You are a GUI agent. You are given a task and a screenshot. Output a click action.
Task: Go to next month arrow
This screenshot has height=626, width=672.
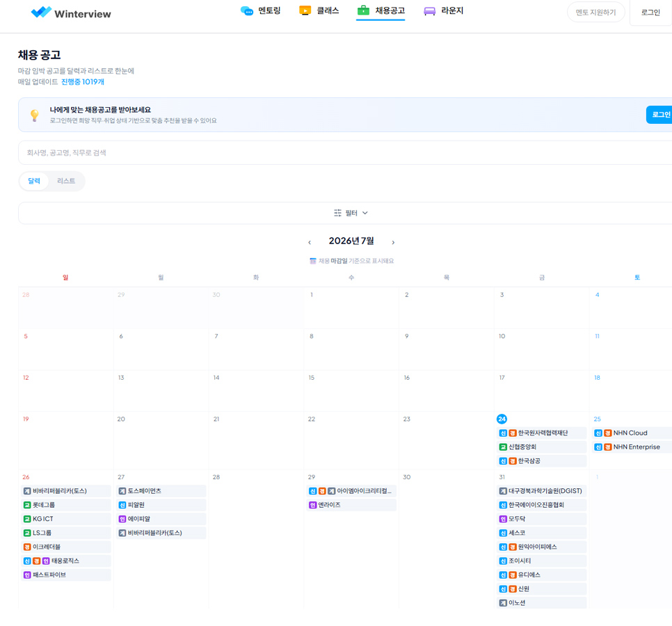coord(393,242)
